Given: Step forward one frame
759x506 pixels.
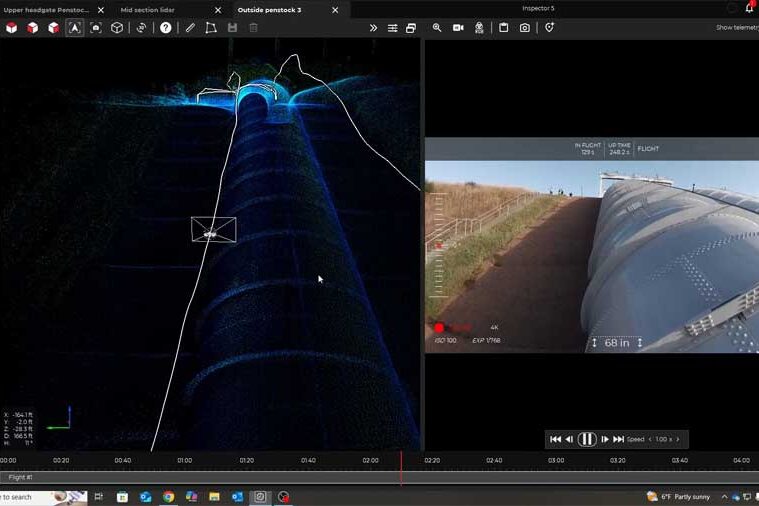Looking at the screenshot, I should pos(605,439).
